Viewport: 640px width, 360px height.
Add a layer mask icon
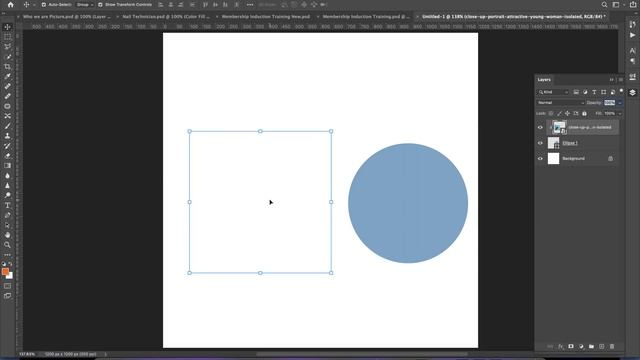coord(571,346)
